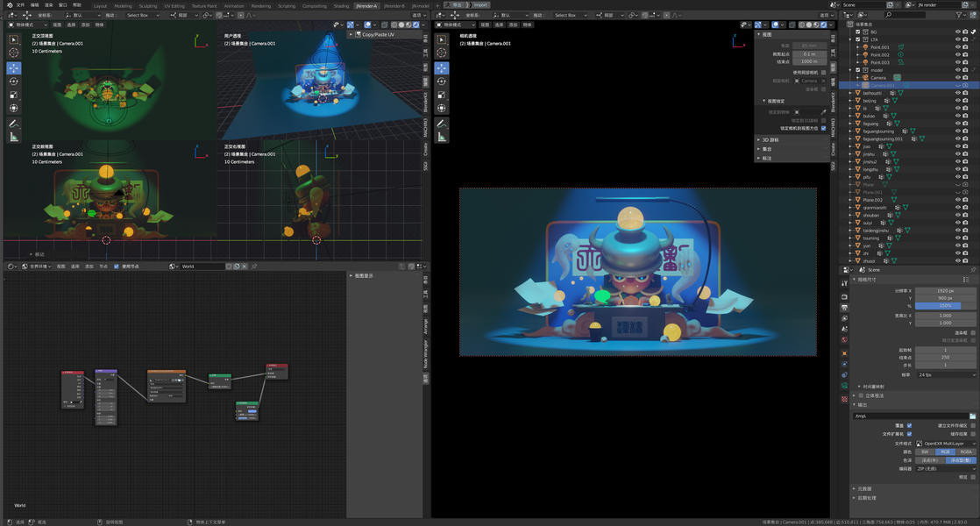Toggle the 文件扩展名 checkbox
980x526 pixels.
pos(909,434)
